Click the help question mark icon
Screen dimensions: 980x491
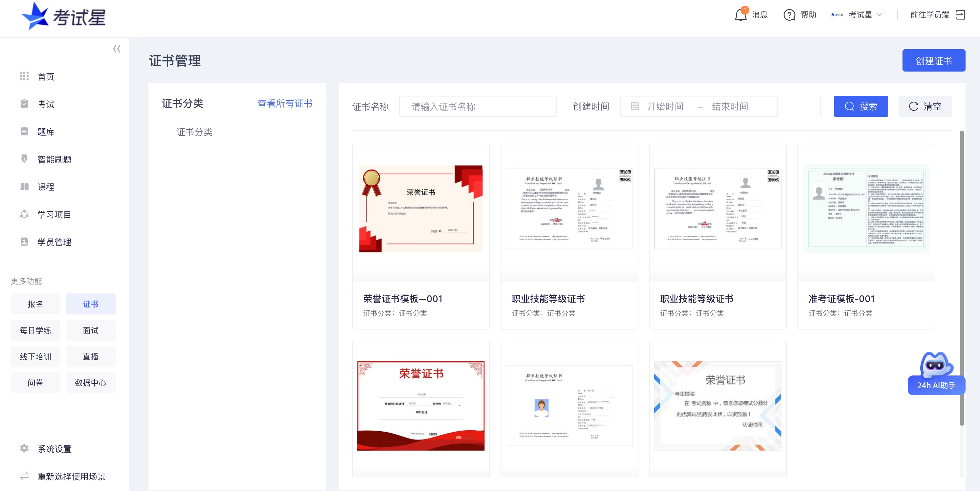point(790,15)
